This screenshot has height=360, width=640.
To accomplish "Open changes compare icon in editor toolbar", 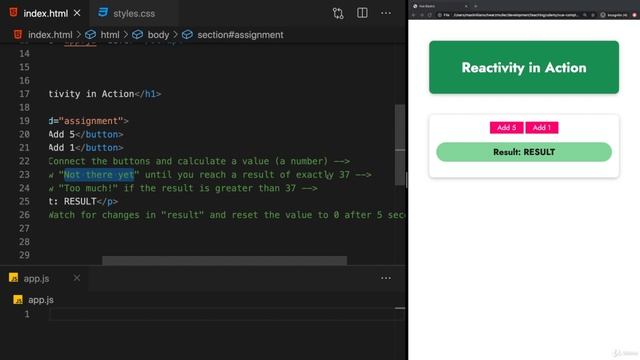I will tap(338, 13).
